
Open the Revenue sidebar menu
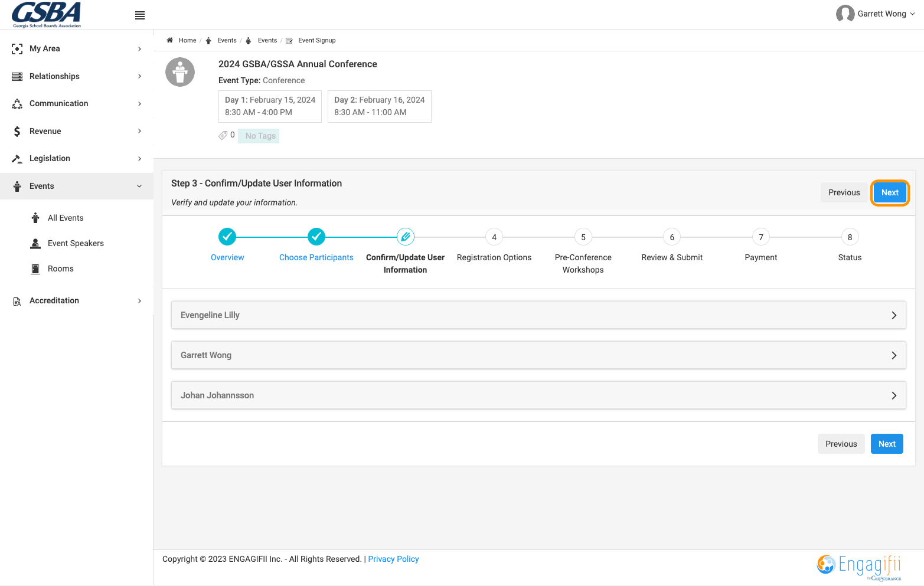tap(77, 131)
